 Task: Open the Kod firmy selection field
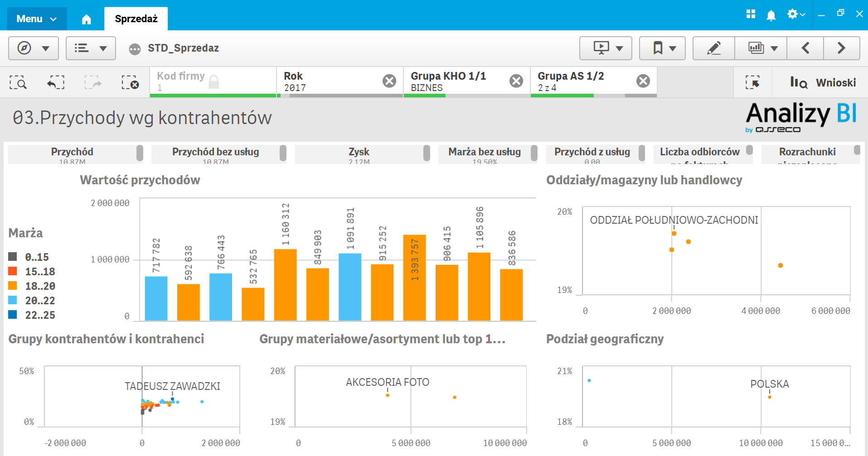(x=213, y=82)
